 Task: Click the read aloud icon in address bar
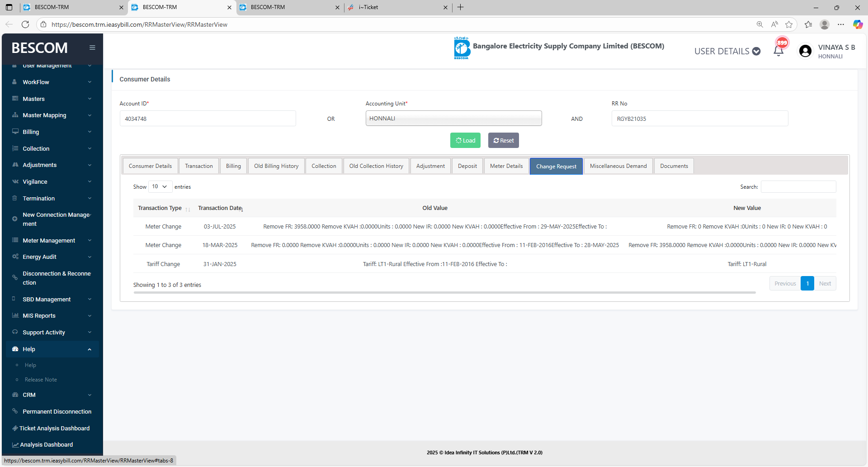point(774,24)
